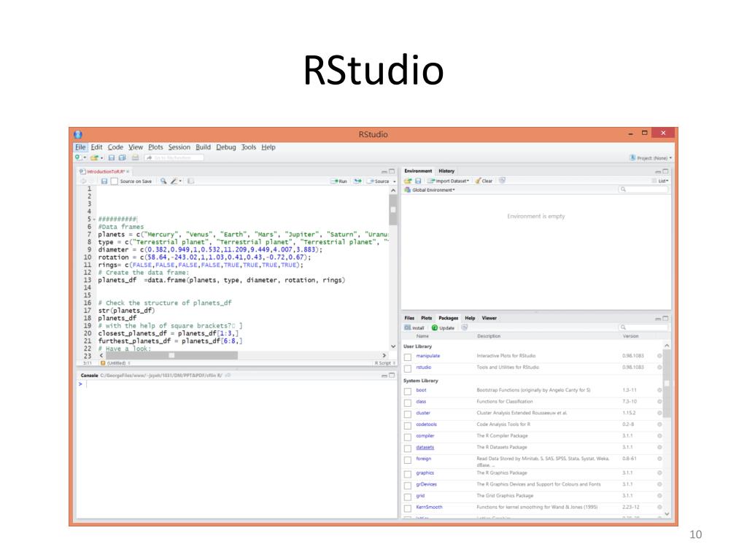
Task: Check the manipulate package checkbox
Action: click(408, 357)
